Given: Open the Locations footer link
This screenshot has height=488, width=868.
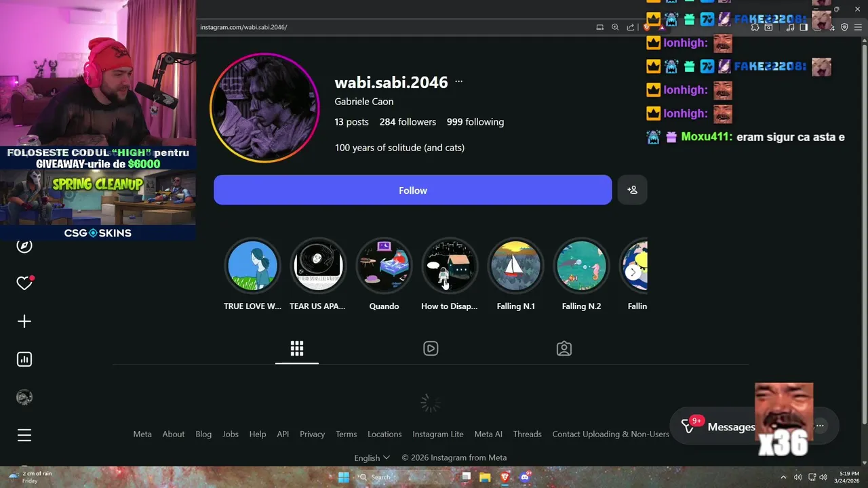Looking at the screenshot, I should click(x=384, y=434).
